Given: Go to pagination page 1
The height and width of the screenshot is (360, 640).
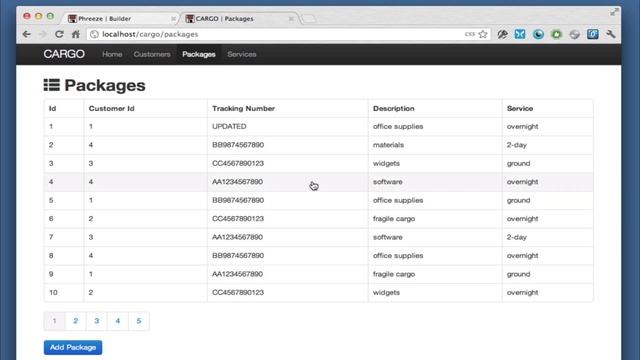Looking at the screenshot, I should 54,321.
